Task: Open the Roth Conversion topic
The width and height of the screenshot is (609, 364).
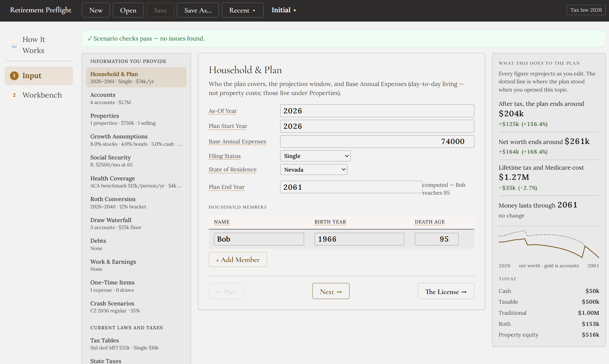Action: point(136,203)
